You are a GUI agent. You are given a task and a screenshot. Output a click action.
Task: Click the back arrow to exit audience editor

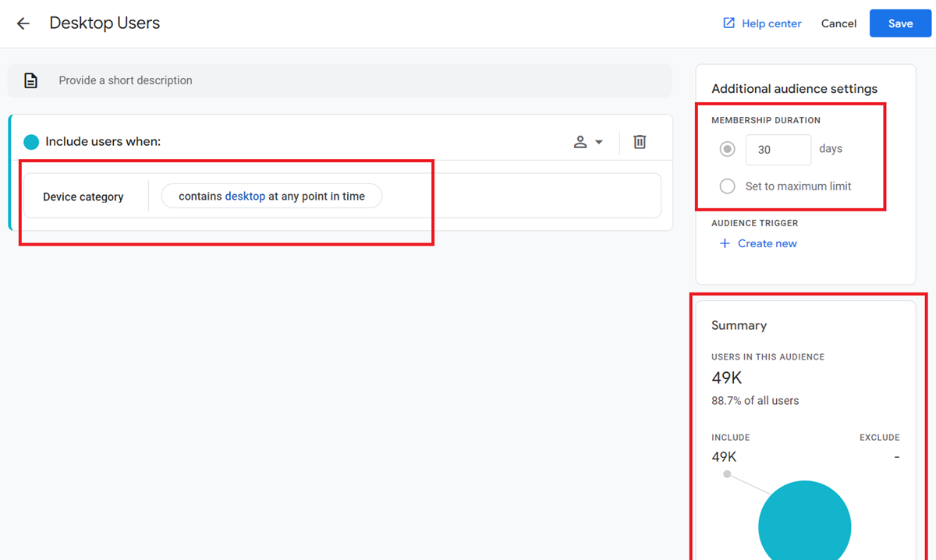point(23,23)
